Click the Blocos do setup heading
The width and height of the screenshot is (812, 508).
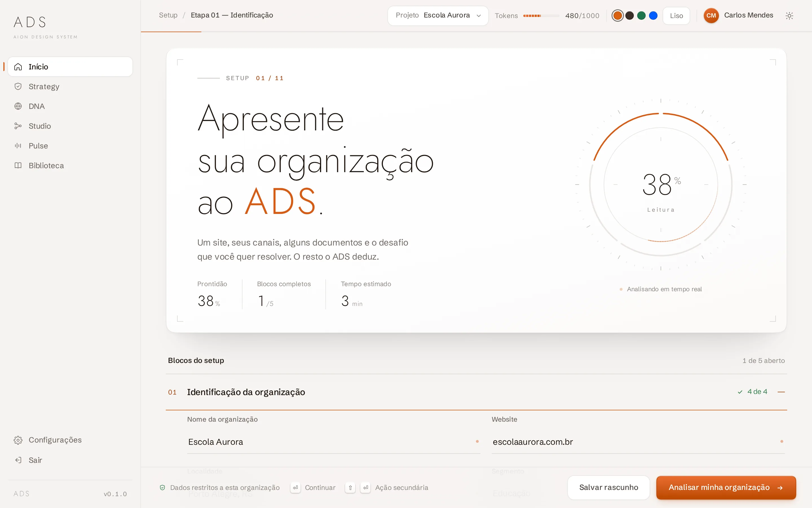[x=196, y=360]
